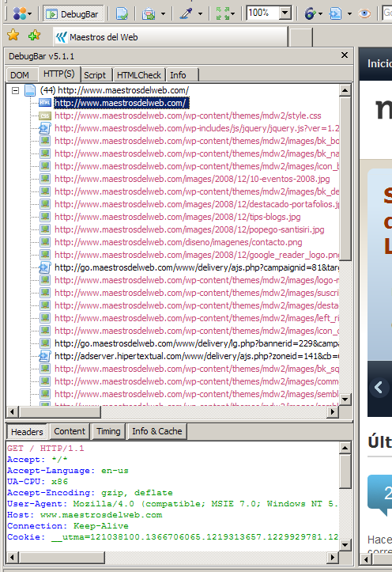Click the request list horizontal scrollbar thumb
The width and height of the screenshot is (392, 572).
[x=59, y=412]
